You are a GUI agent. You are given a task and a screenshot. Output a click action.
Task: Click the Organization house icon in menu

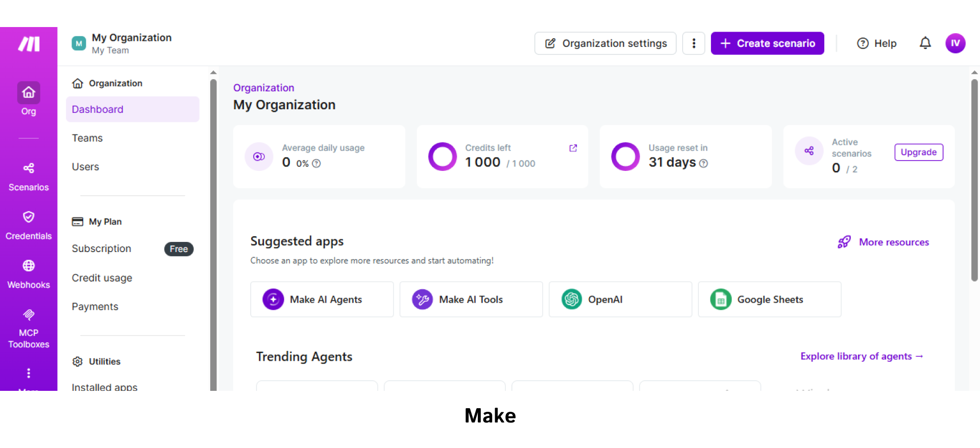pos(78,83)
